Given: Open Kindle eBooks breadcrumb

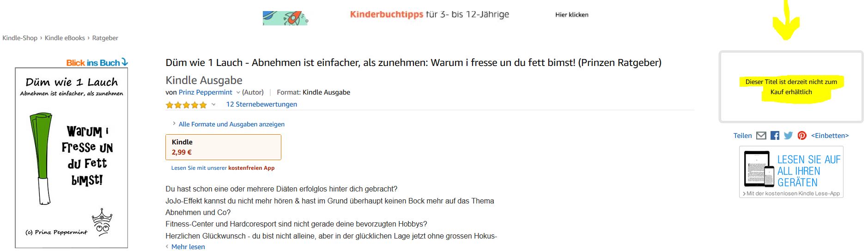Looking at the screenshot, I should (x=65, y=38).
